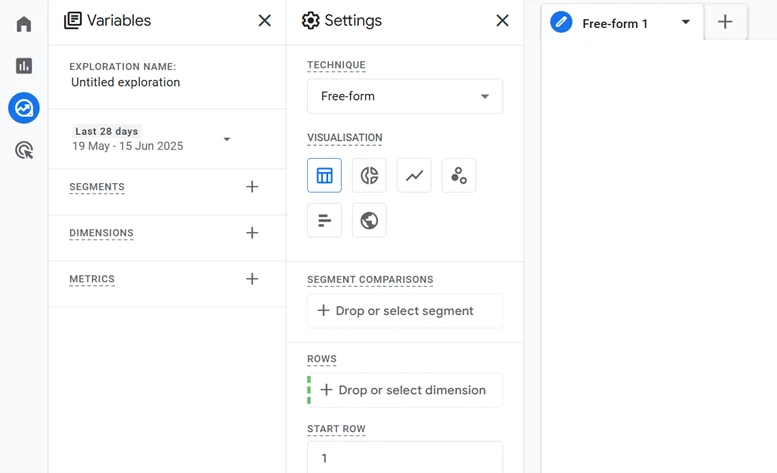777x473 pixels.
Task: Click the SEGMENTS label
Action: pos(97,187)
